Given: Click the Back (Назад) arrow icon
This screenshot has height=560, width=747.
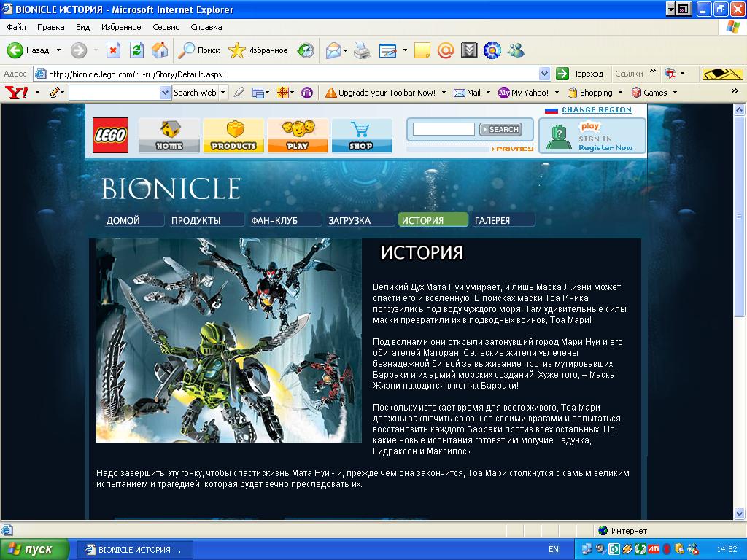Looking at the screenshot, I should [x=15, y=50].
